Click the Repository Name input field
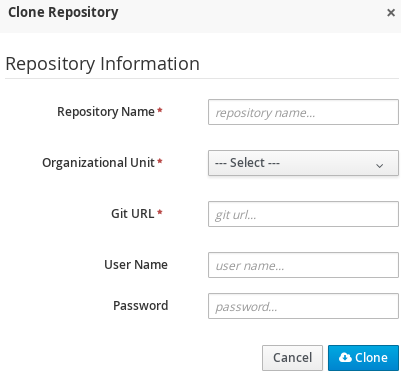Viewport: 401px width, 373px height. (303, 112)
